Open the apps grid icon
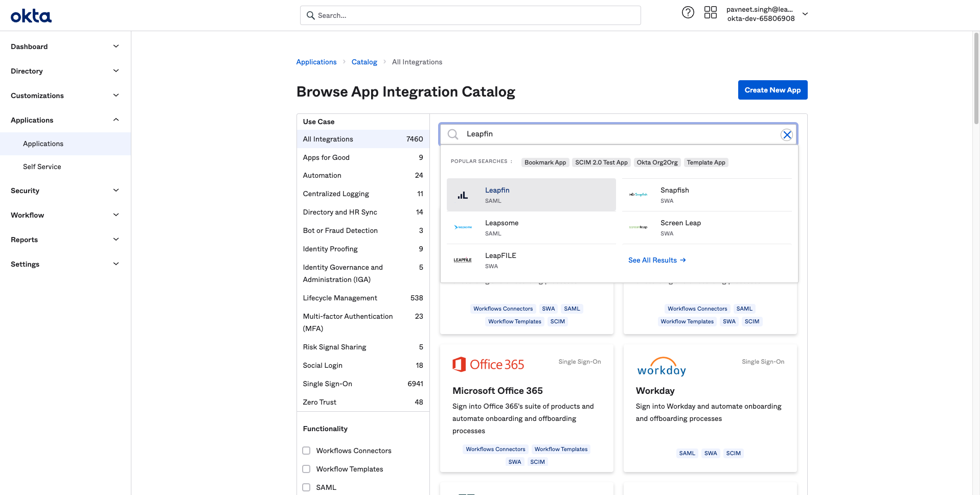Viewport: 980px width, 495px height. click(710, 13)
